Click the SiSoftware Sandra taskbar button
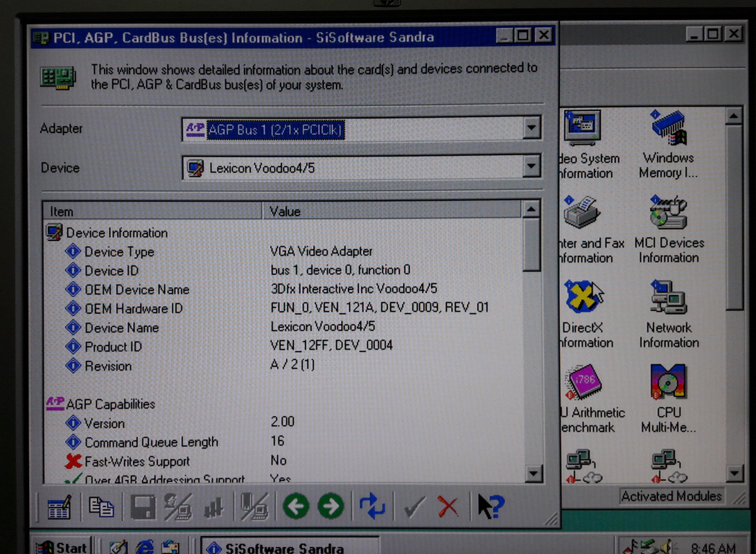 pos(289,547)
